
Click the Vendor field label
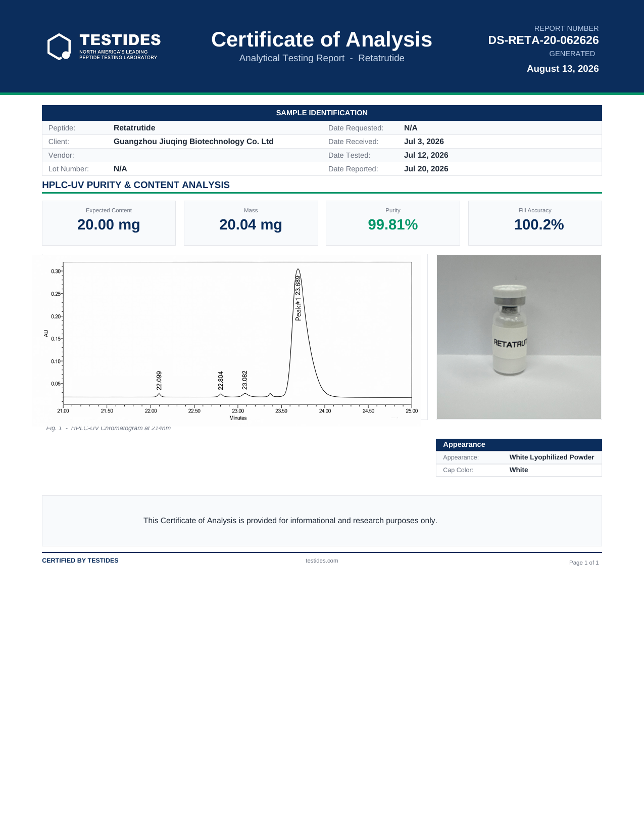coord(61,155)
